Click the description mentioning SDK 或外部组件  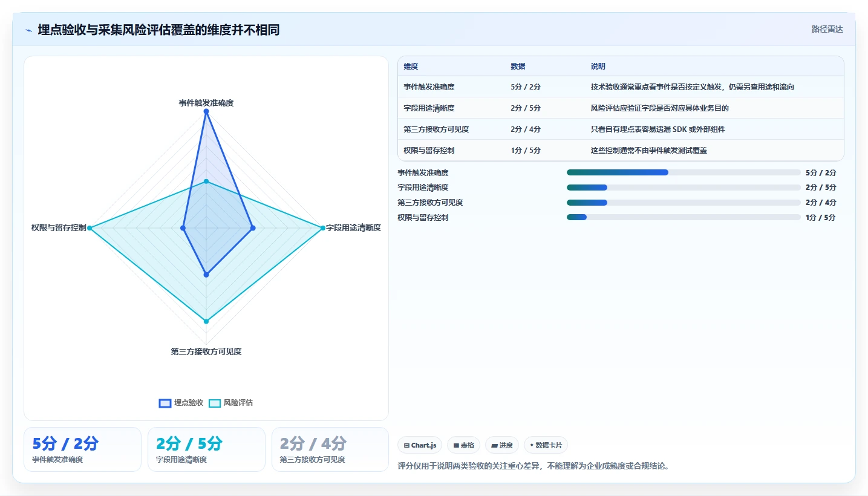click(x=658, y=129)
